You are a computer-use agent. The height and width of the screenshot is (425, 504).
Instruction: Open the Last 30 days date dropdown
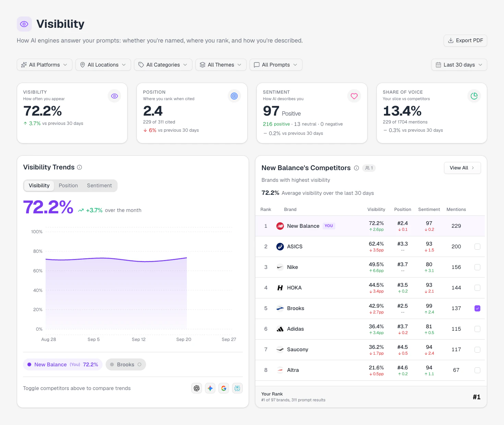459,65
